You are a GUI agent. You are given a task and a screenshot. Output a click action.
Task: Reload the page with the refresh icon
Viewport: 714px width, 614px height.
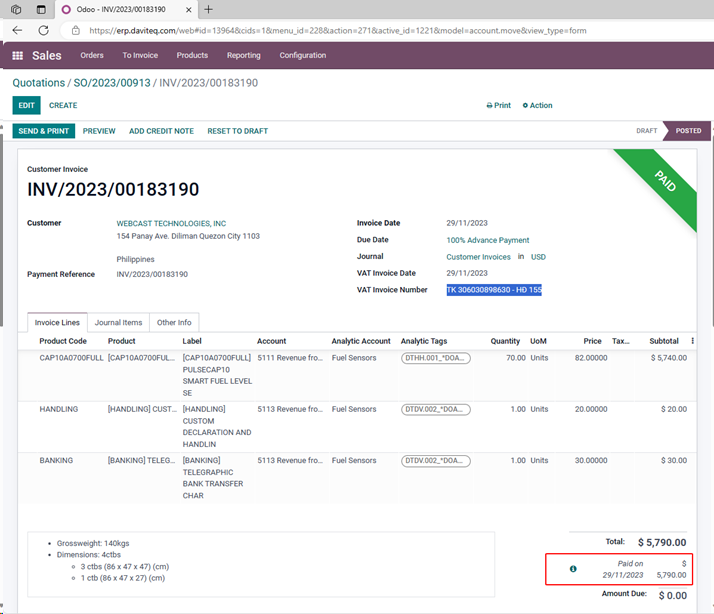[43, 30]
